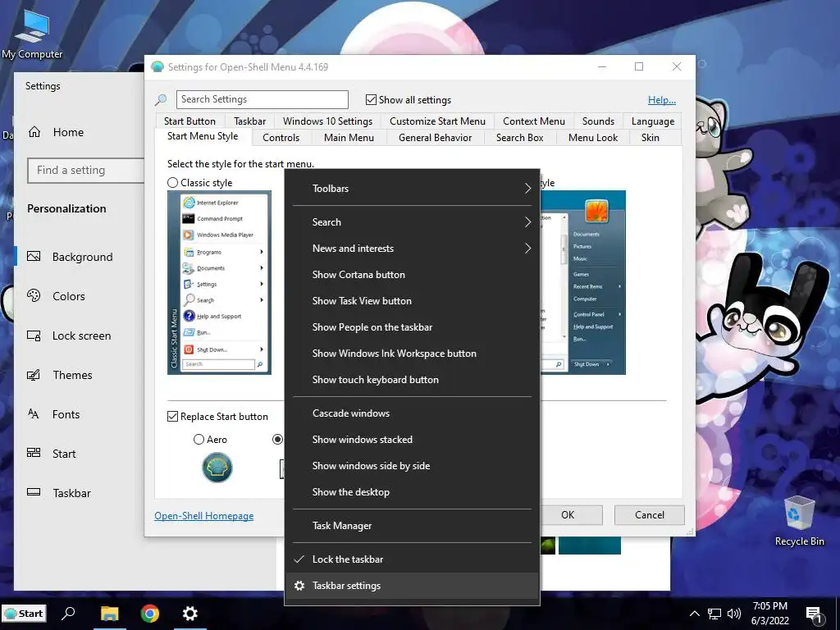The height and width of the screenshot is (630, 840).
Task: Open the General Behavior tab
Action: click(435, 138)
